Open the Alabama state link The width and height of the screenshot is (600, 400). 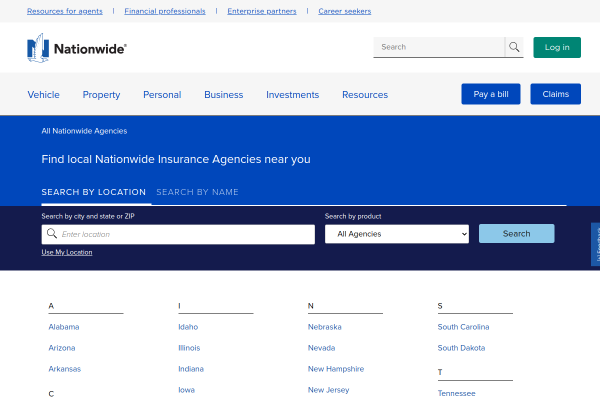tap(64, 327)
